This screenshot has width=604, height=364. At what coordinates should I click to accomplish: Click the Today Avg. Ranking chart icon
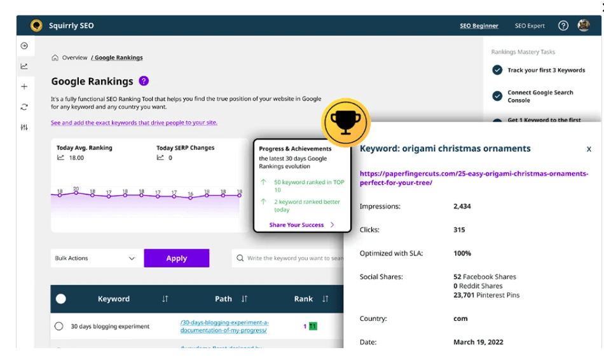coord(60,158)
